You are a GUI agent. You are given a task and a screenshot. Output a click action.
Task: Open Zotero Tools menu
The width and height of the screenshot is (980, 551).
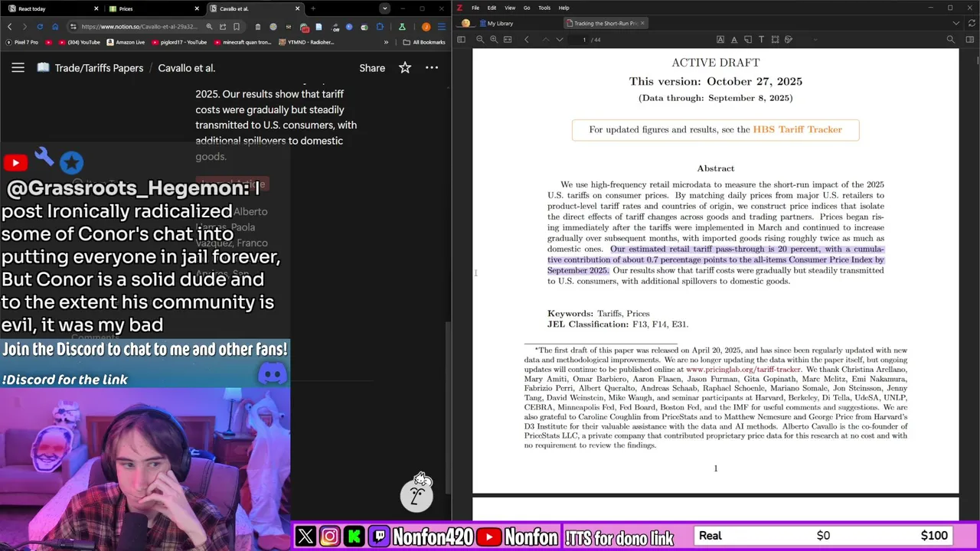click(544, 8)
